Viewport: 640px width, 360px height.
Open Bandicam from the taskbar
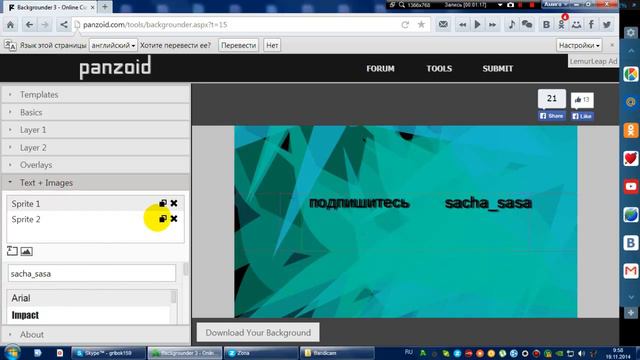click(x=337, y=353)
